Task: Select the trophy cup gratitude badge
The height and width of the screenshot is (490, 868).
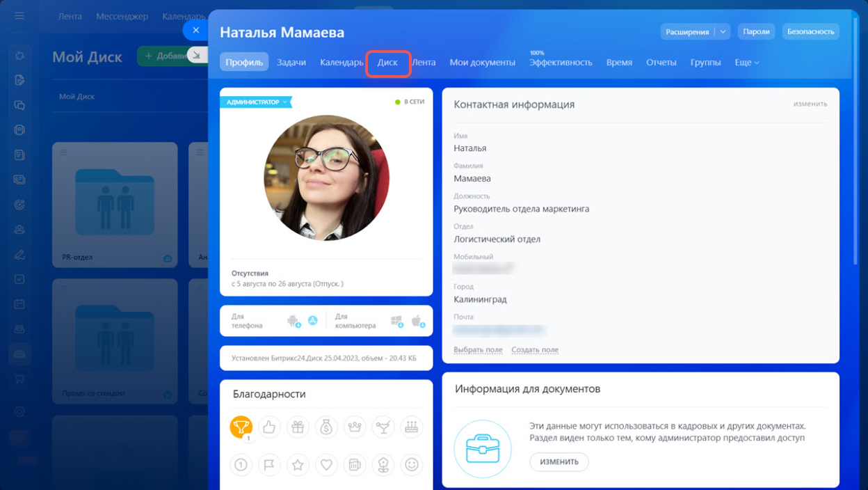Action: point(241,427)
